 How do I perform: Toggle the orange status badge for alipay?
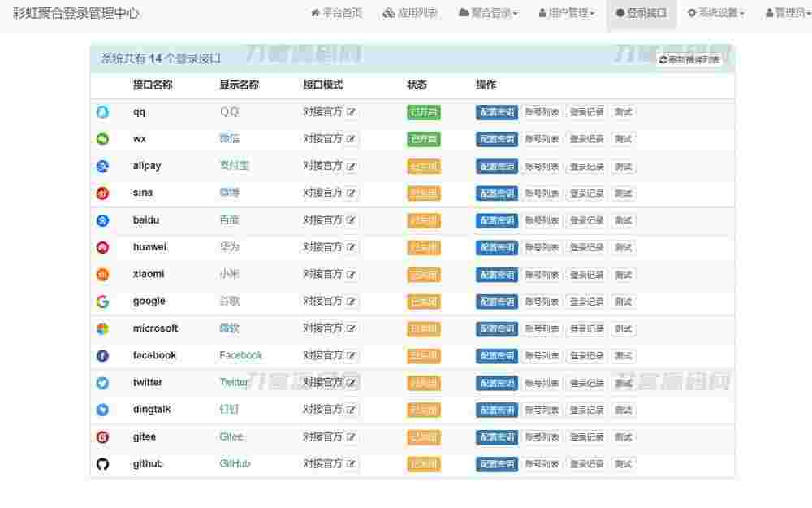[424, 167]
